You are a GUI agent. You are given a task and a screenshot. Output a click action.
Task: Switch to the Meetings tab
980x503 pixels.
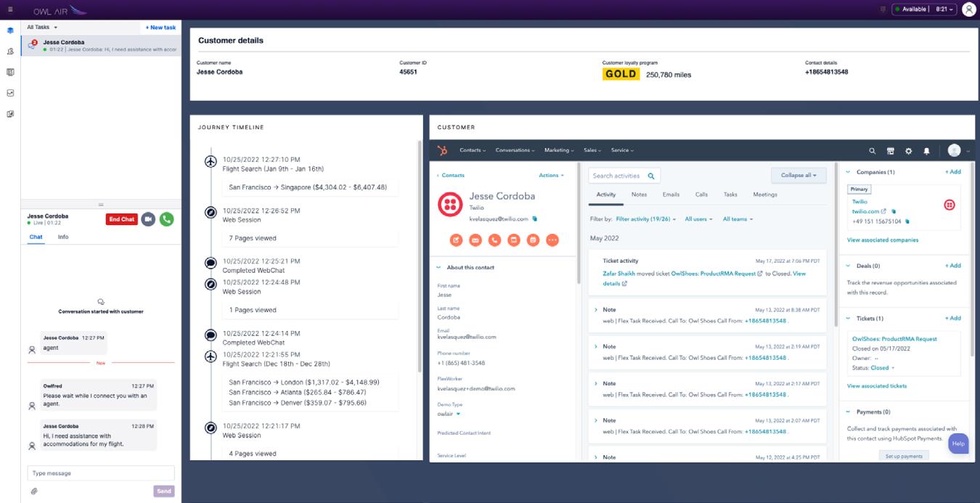click(x=765, y=195)
